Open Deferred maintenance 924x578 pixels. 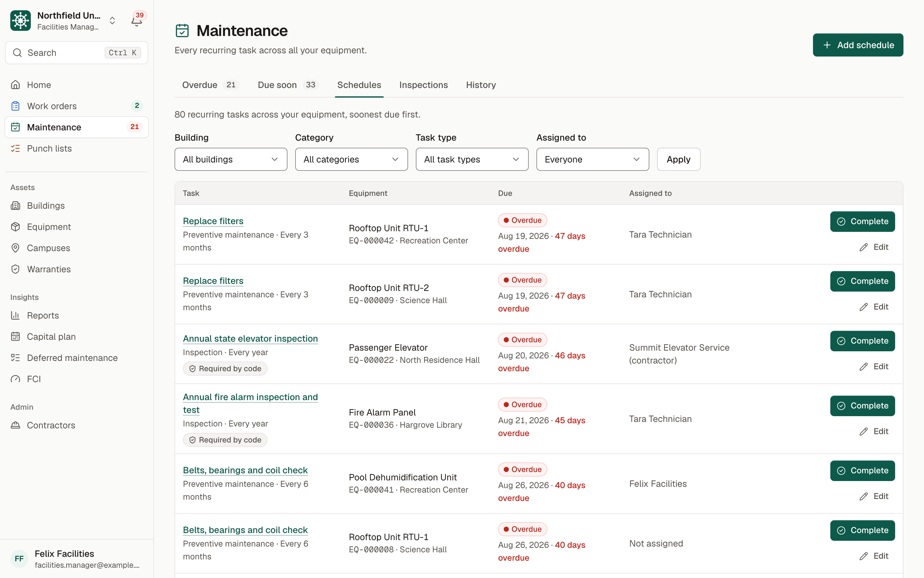click(76, 358)
